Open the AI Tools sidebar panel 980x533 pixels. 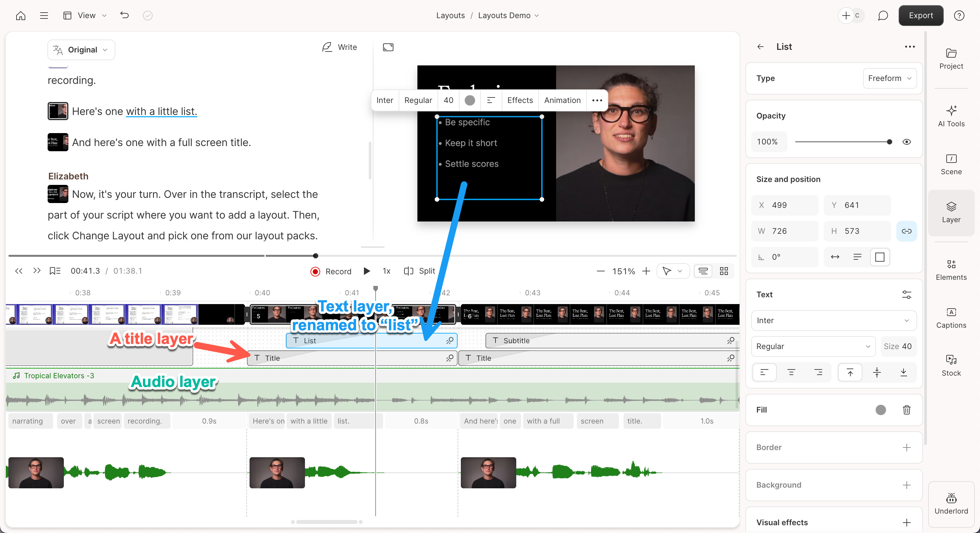[951, 116]
